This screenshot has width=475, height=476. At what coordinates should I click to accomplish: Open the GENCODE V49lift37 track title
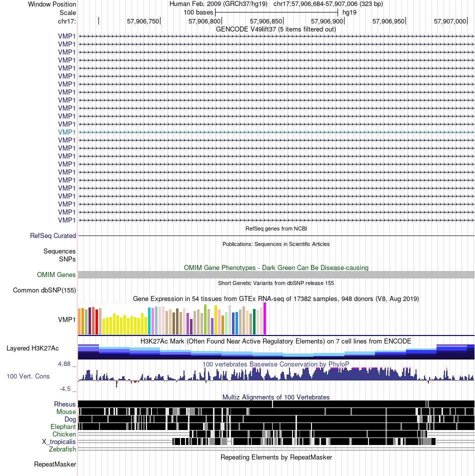(276, 29)
